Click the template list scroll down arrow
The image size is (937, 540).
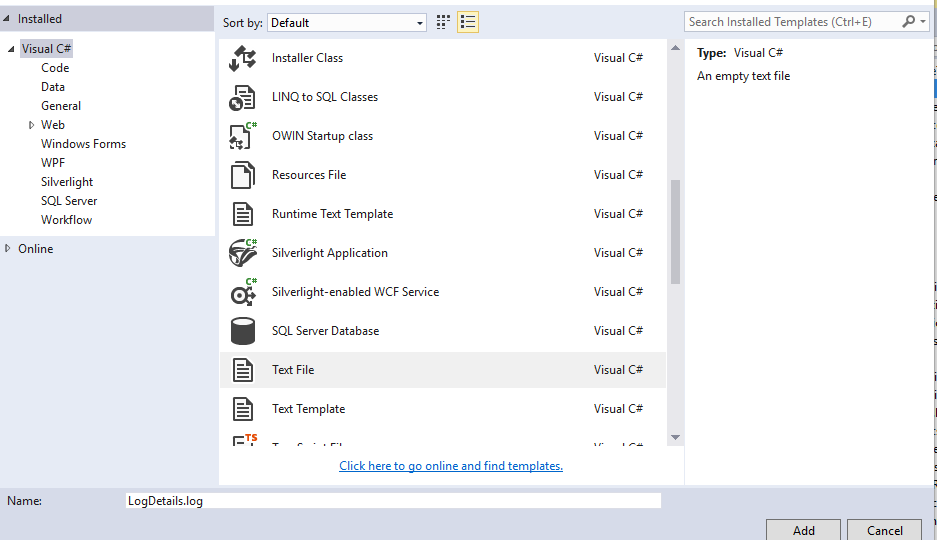[x=675, y=437]
